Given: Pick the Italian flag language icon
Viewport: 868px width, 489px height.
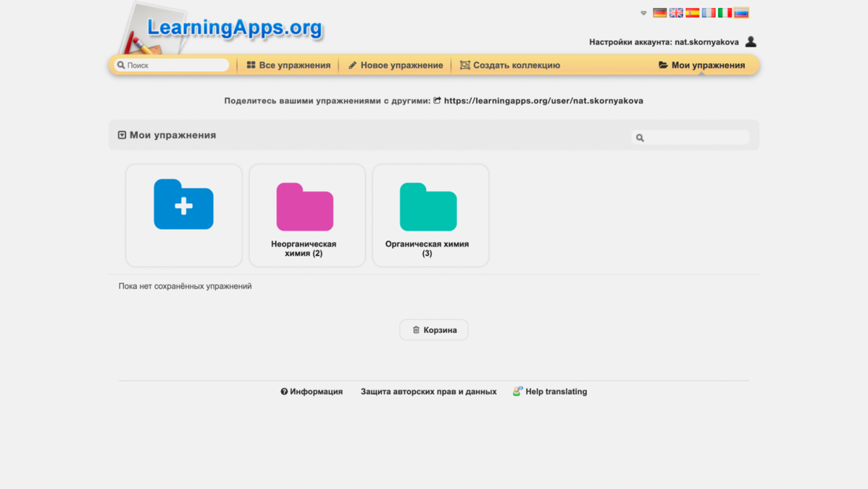Looking at the screenshot, I should pyautogui.click(x=725, y=13).
